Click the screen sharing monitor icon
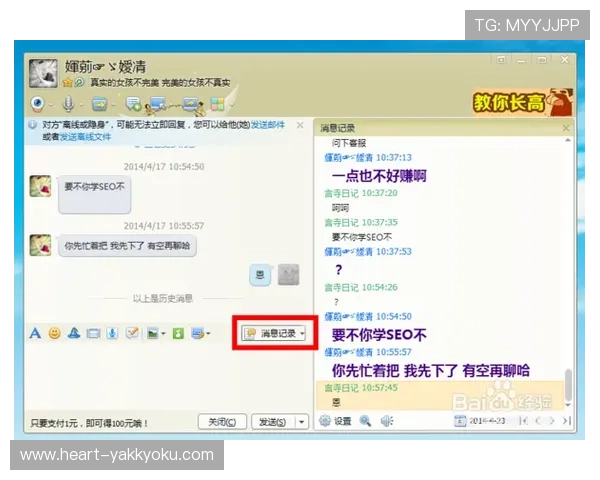This screenshot has width=600, height=480. pyautogui.click(x=192, y=104)
